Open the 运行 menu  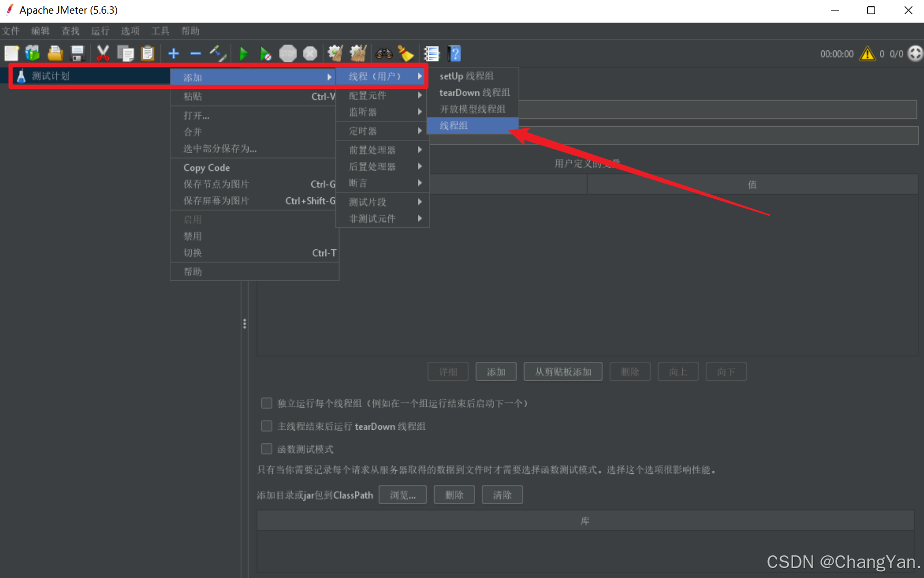[100, 31]
